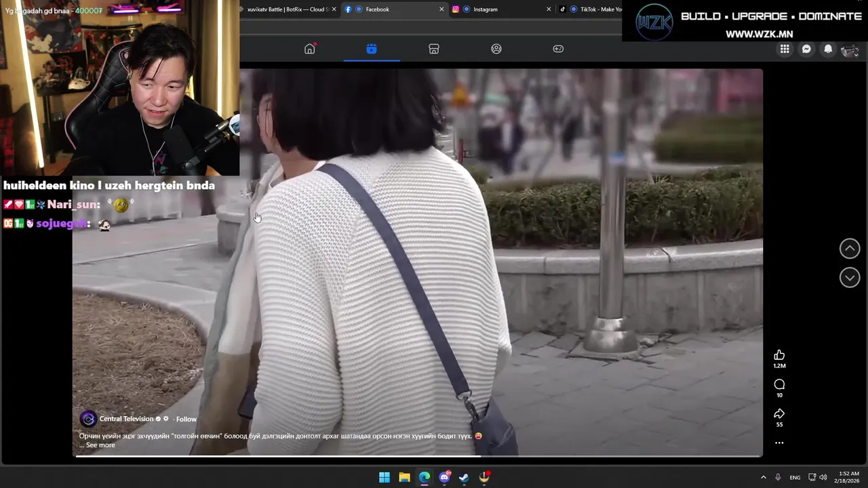
Task: Show hidden system tray icons
Action: click(763, 477)
